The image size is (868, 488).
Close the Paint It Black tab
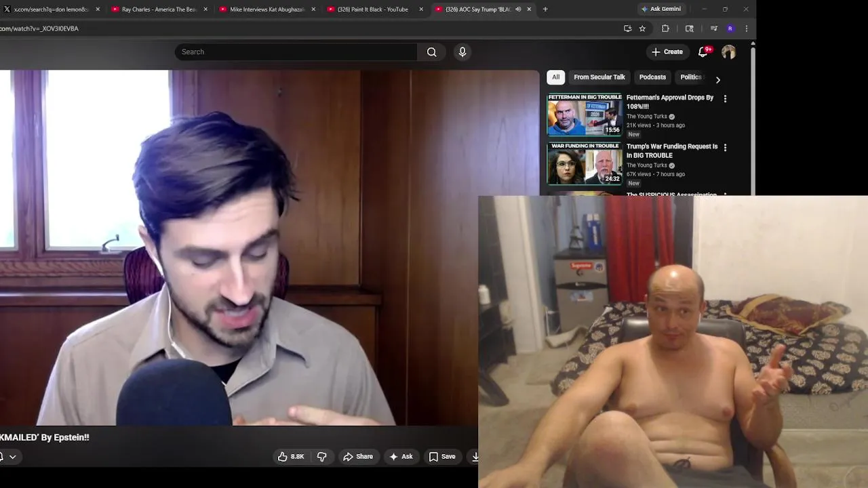[x=421, y=9]
